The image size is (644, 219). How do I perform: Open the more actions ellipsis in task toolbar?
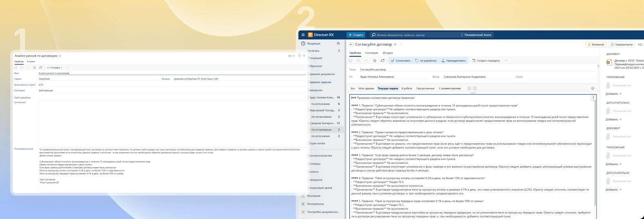506,61
